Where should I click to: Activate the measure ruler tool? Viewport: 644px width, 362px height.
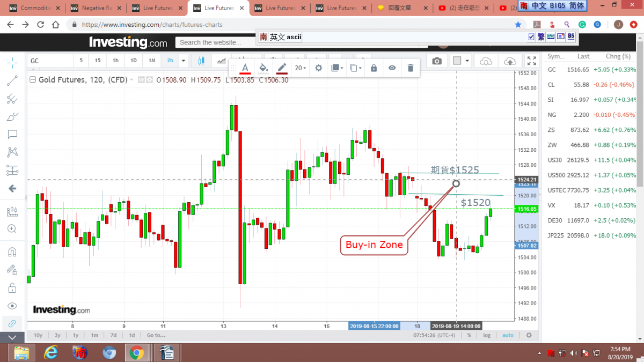click(12, 211)
